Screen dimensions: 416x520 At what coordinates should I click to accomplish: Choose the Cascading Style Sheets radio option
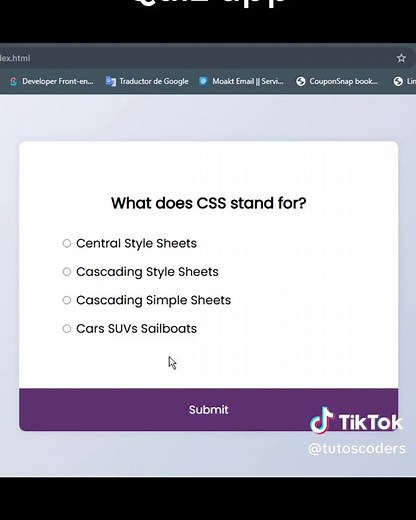pyautogui.click(x=67, y=272)
